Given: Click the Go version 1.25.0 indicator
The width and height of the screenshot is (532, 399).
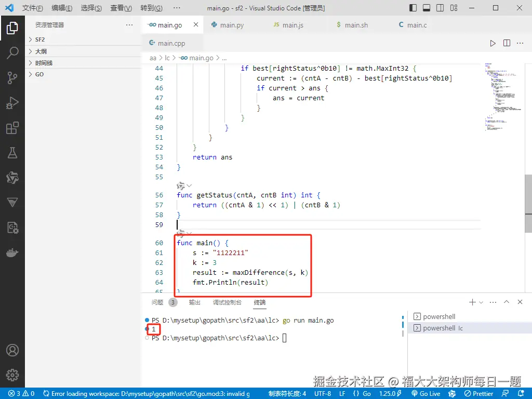Looking at the screenshot, I should coord(390,394).
